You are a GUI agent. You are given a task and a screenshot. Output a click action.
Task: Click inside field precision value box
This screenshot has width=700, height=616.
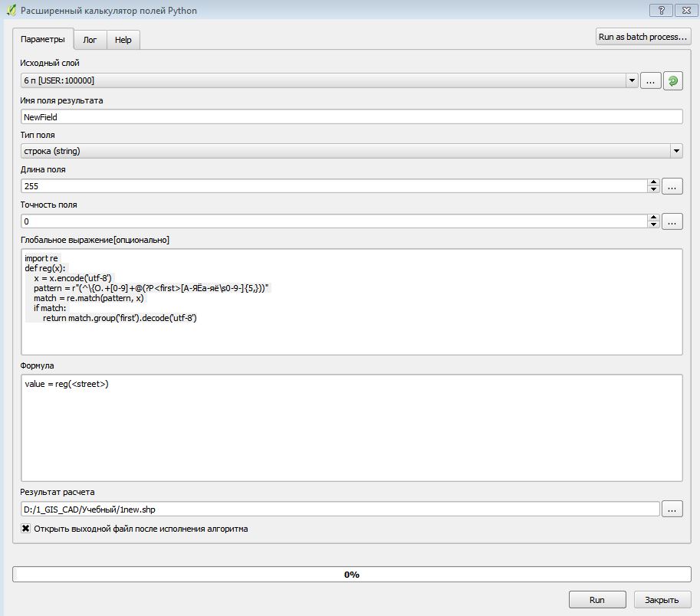(x=334, y=221)
